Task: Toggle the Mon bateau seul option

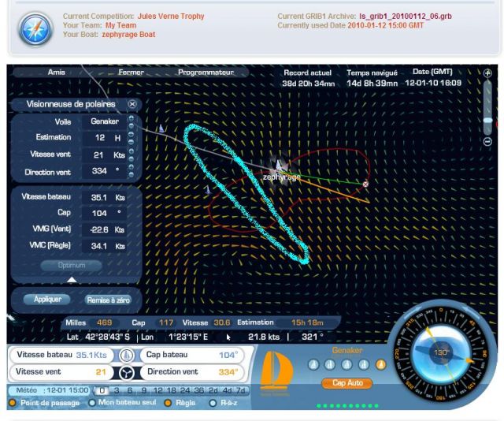Action: click(x=92, y=403)
